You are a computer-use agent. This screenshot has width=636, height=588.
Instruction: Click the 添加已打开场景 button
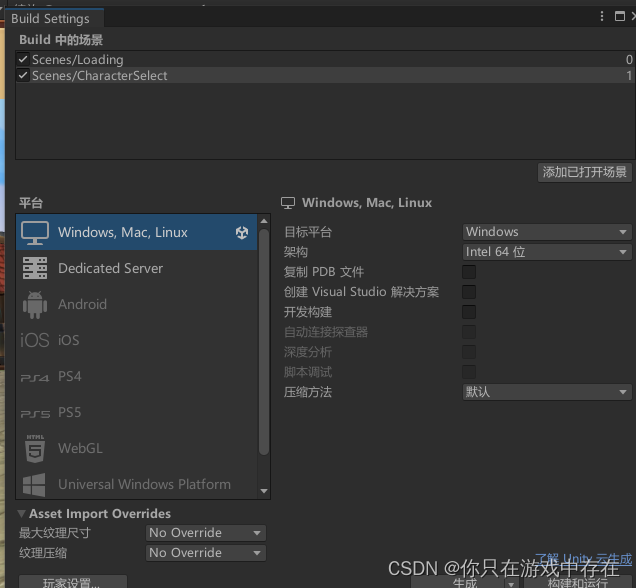(x=585, y=172)
